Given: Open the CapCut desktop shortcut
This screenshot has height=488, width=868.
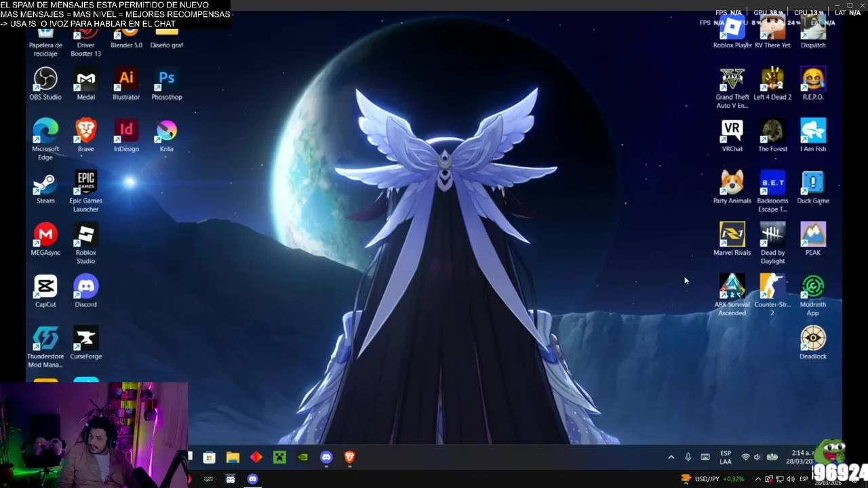Looking at the screenshot, I should click(45, 291).
